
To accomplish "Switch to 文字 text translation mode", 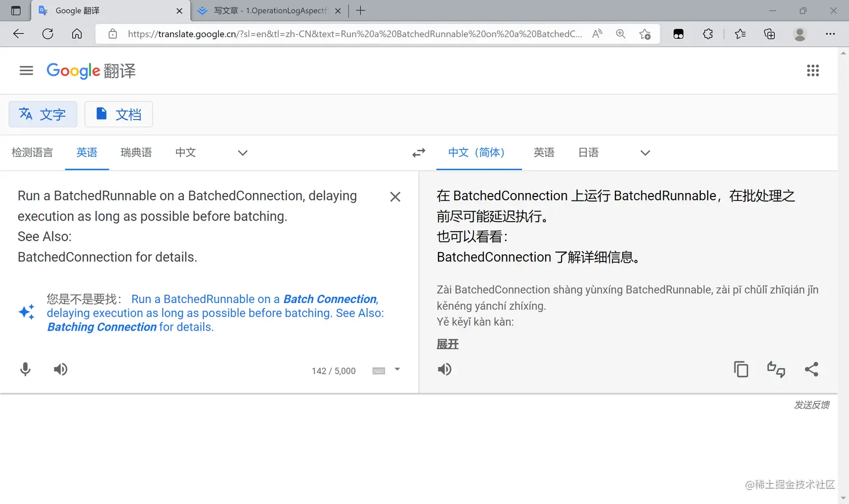I will (43, 114).
